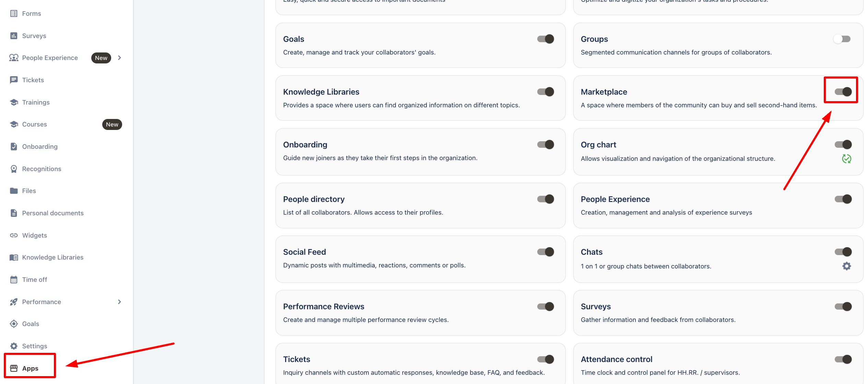The image size is (868, 384).
Task: Turn off the Social Feed switch
Action: coord(546,252)
